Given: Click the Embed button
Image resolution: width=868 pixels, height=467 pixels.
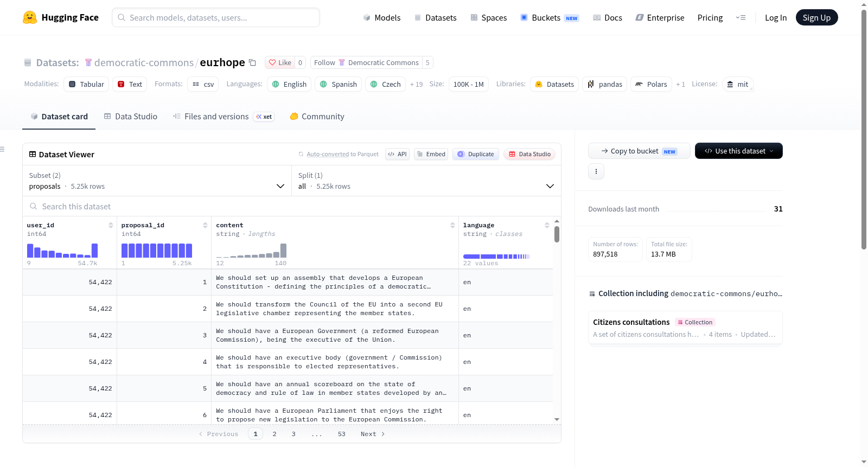Looking at the screenshot, I should pos(431,154).
